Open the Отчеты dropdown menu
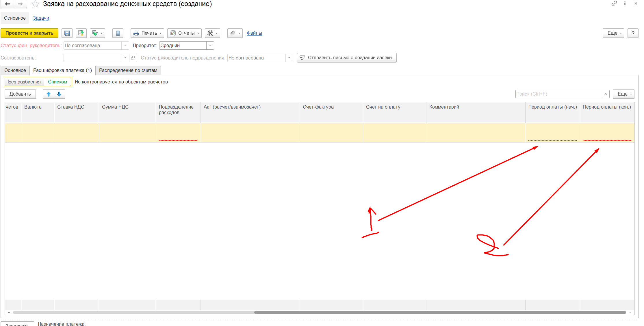This screenshot has width=644, height=326. click(x=184, y=33)
